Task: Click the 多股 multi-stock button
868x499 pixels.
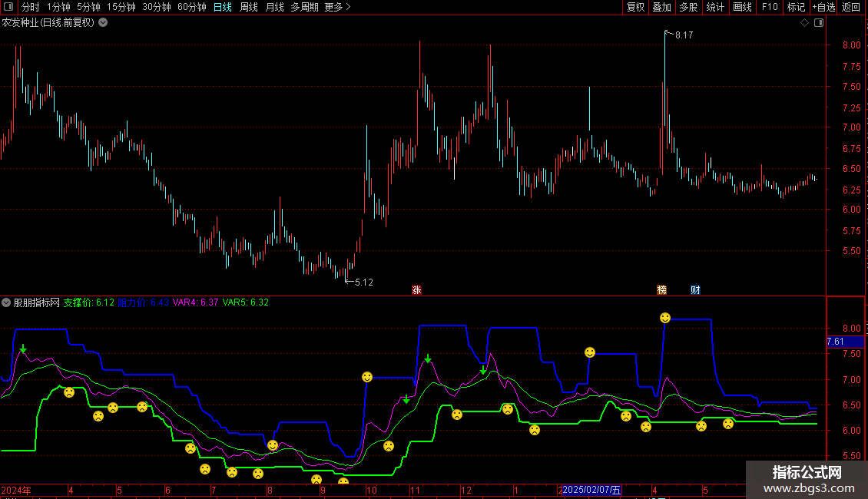Action: tap(688, 7)
